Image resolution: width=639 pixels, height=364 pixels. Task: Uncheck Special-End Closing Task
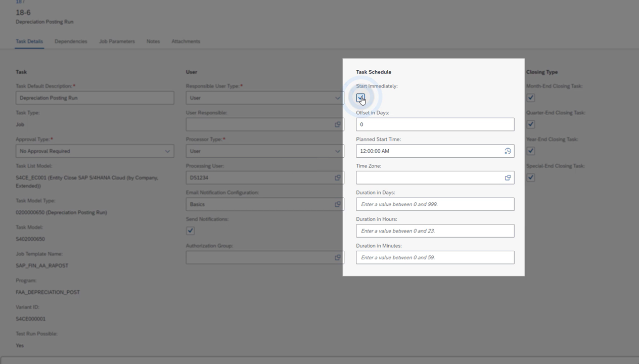coord(530,177)
